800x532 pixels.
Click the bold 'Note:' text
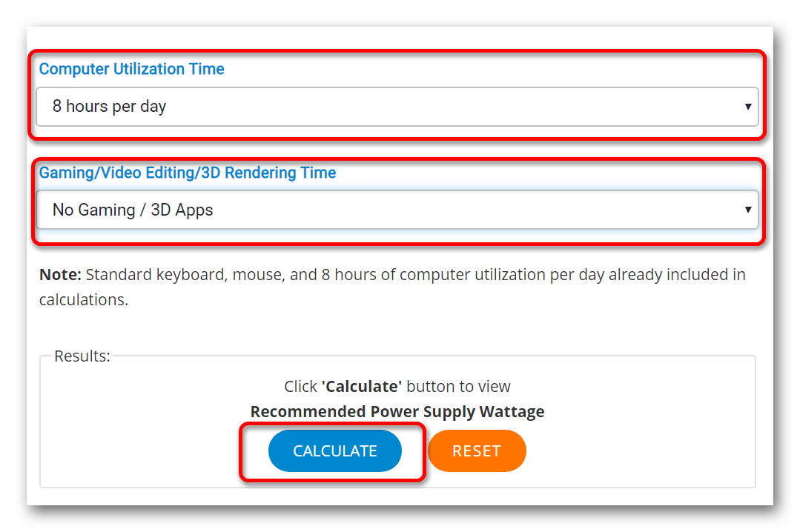(60, 275)
